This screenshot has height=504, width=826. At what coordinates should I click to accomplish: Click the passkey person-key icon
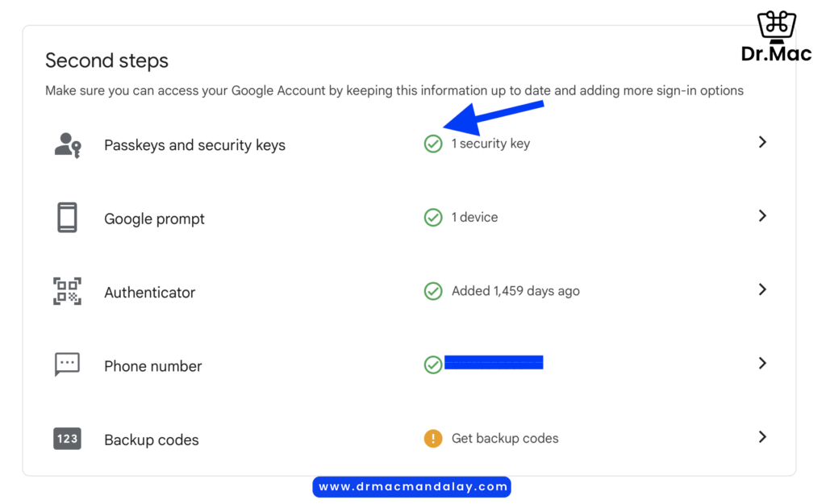(68, 145)
